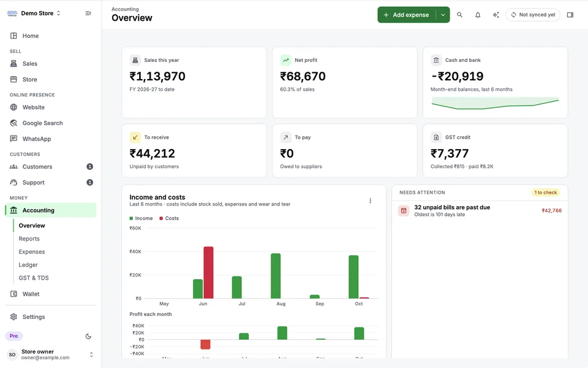Screen dimensions: 588x368
Task: Click the Sales cash register icon
Action: 13,63
